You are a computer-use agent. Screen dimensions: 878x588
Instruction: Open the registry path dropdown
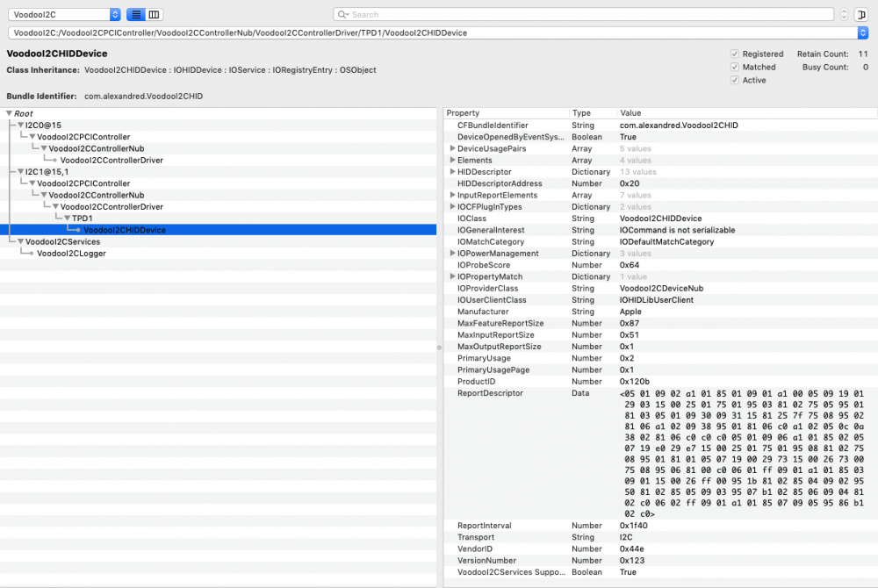click(861, 32)
